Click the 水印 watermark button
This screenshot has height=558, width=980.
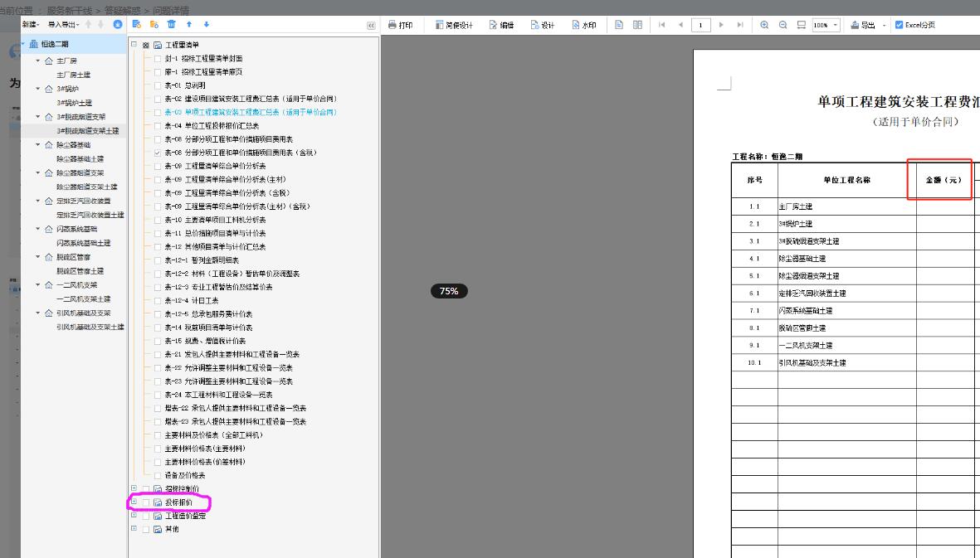point(583,25)
